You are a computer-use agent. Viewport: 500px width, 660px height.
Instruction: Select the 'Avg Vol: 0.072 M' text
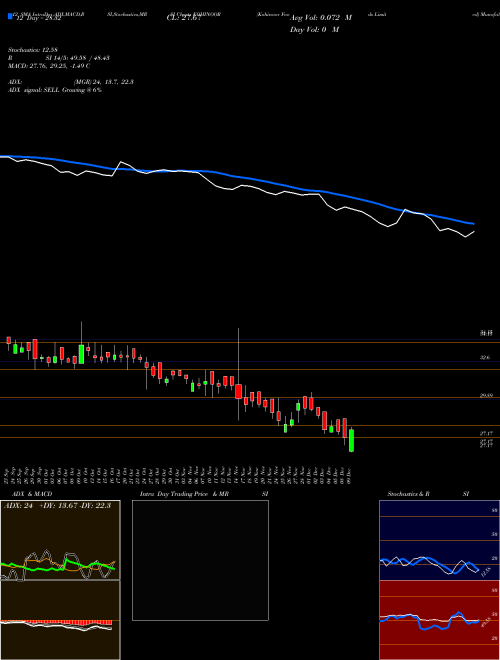click(321, 18)
